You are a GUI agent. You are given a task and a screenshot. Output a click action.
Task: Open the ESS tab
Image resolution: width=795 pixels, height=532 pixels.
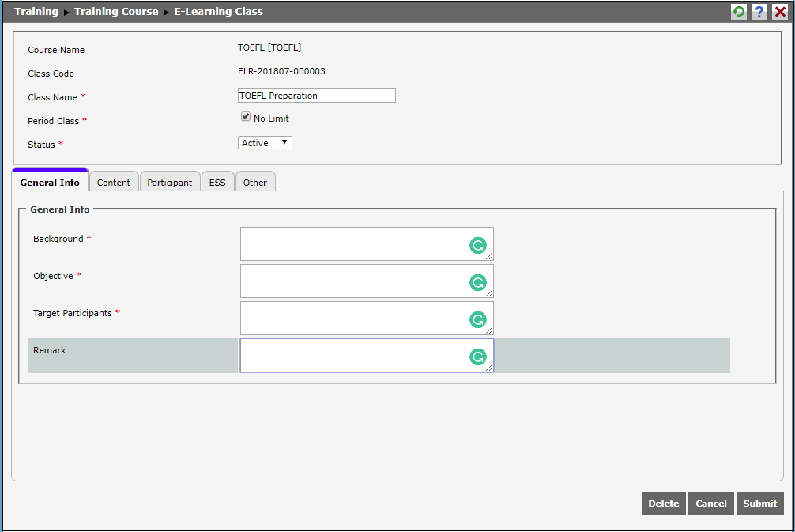tap(217, 182)
